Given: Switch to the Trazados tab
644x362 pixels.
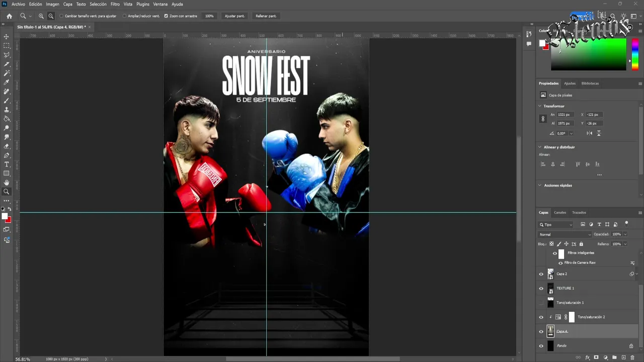Looking at the screenshot, I should [579, 213].
